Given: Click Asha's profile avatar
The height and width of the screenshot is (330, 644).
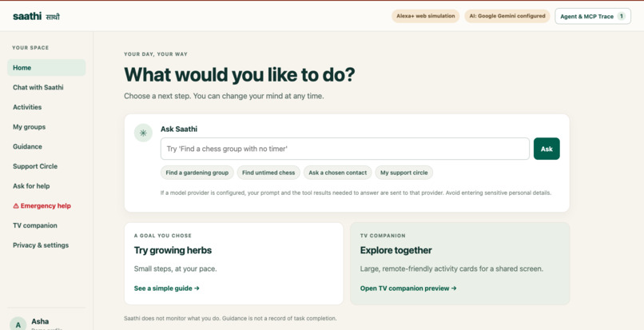Looking at the screenshot, I should click(18, 324).
